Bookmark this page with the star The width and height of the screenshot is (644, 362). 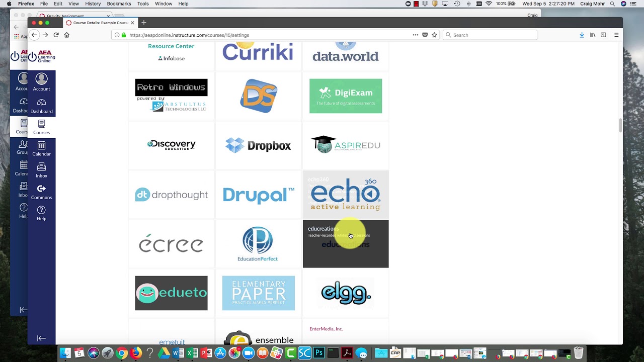[x=434, y=35]
